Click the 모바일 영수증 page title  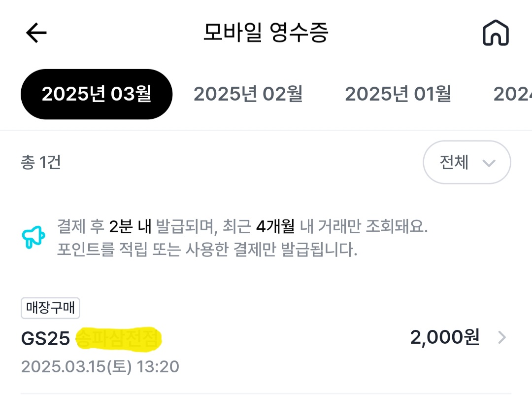click(x=266, y=33)
